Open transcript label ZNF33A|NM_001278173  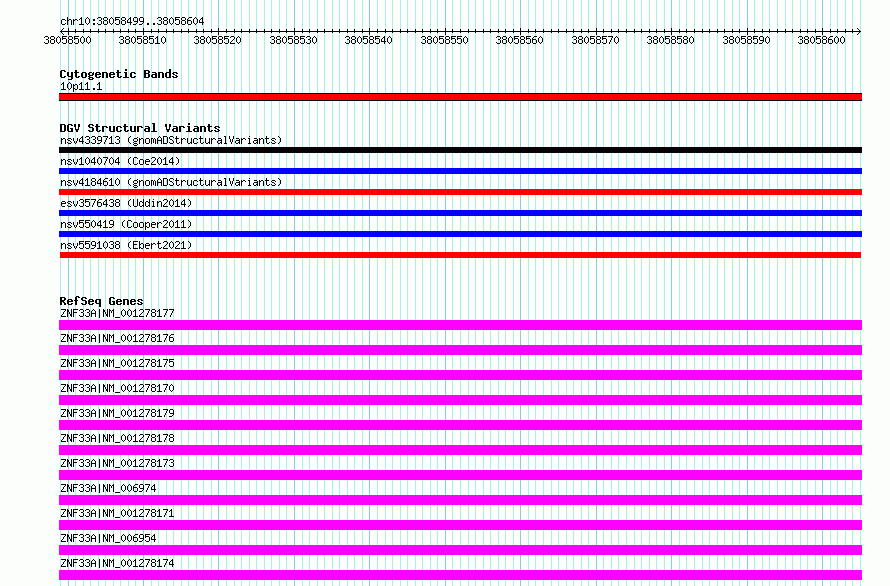(x=117, y=463)
